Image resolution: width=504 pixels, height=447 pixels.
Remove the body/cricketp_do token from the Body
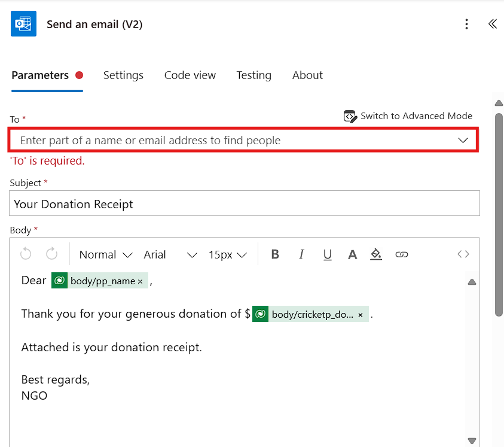[x=361, y=314]
